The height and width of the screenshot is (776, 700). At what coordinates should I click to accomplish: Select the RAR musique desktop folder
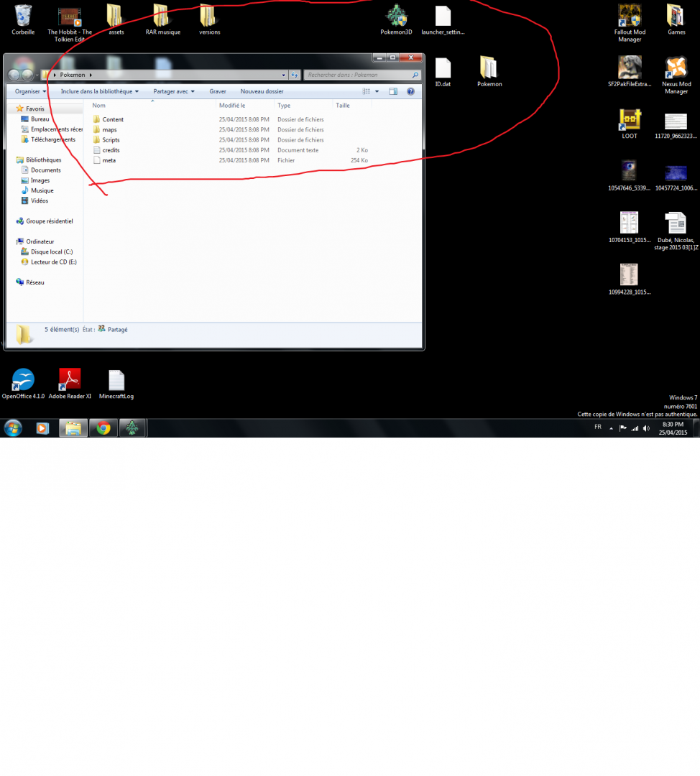coord(163,20)
